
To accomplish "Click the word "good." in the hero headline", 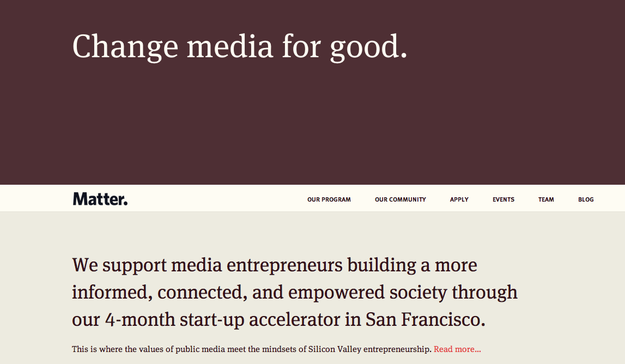I will click(369, 46).
